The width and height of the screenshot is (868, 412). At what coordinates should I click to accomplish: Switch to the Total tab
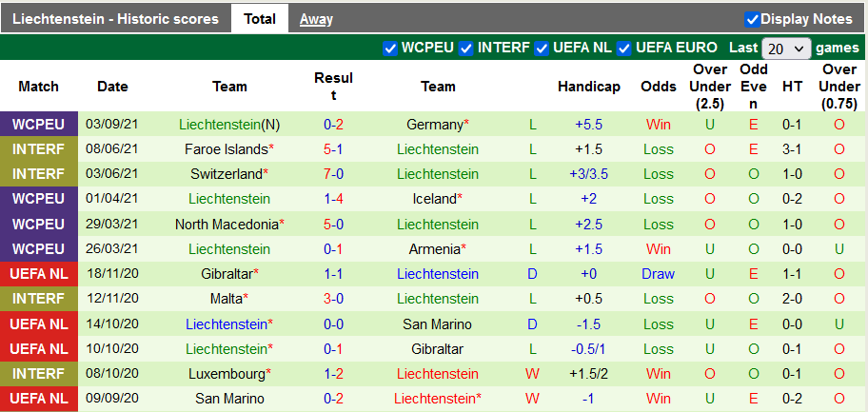click(x=259, y=19)
